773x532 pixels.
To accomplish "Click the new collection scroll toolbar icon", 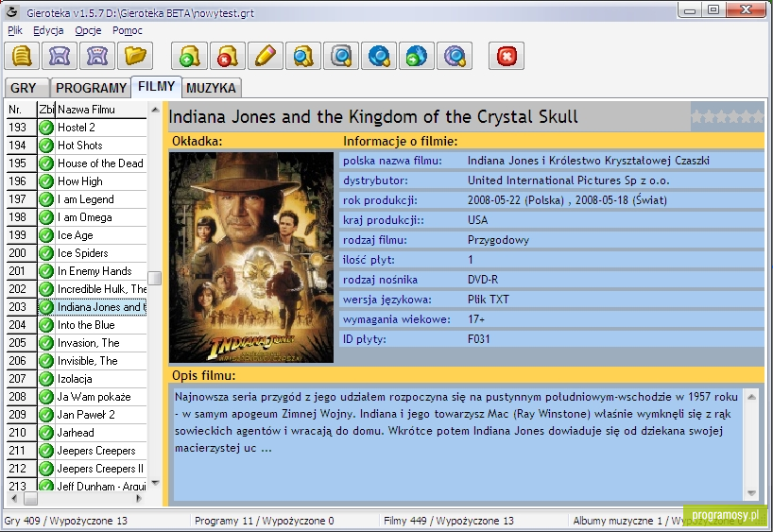I will coord(22,56).
